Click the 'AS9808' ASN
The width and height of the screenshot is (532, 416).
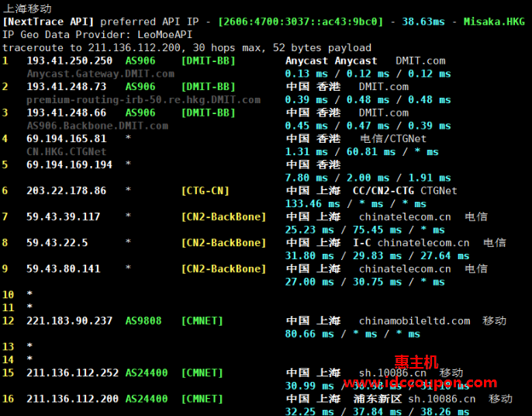[x=143, y=321]
